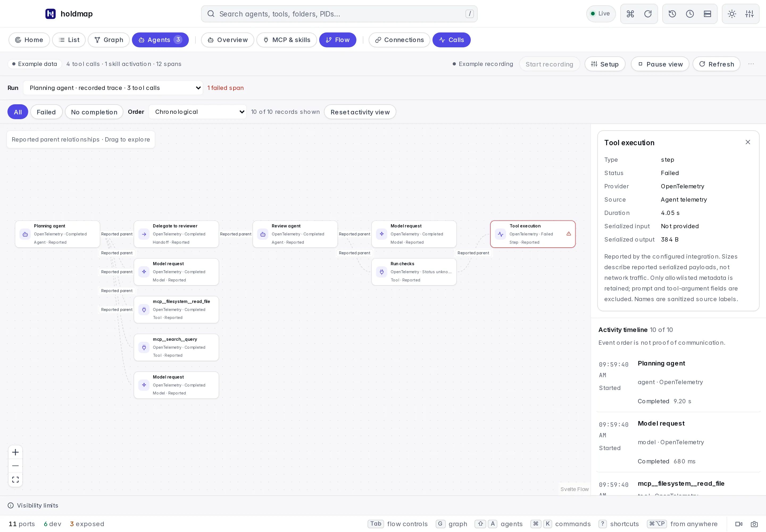The height and width of the screenshot is (532, 766).
Task: Select the mcp__search__query node
Action: (176, 347)
